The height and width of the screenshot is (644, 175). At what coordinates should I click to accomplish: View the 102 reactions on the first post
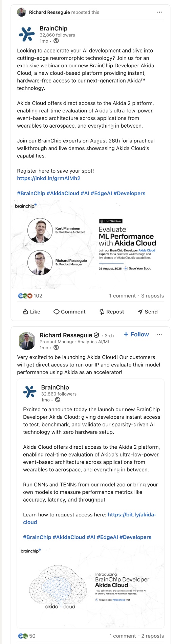pos(30,296)
